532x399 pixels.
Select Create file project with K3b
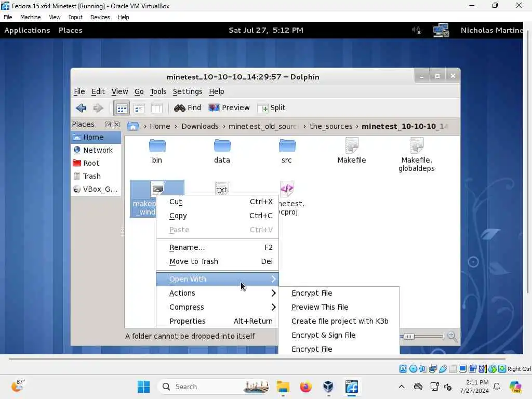(x=339, y=321)
